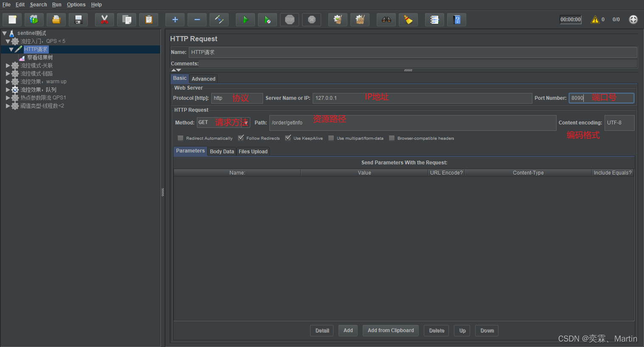The width and height of the screenshot is (644, 347).
Task: Switch to the Advanced tab
Action: pos(203,79)
